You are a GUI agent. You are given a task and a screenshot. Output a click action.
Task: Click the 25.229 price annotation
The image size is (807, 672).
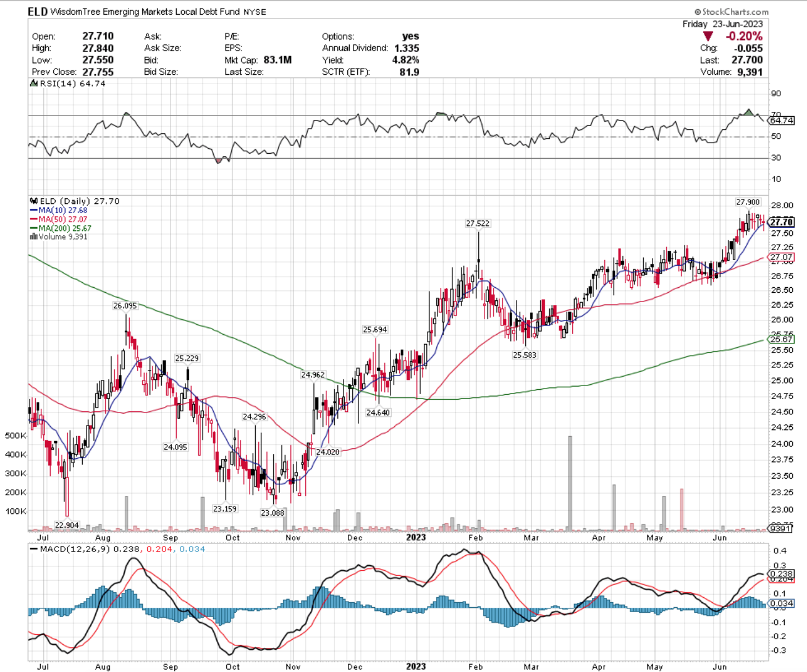tap(187, 358)
